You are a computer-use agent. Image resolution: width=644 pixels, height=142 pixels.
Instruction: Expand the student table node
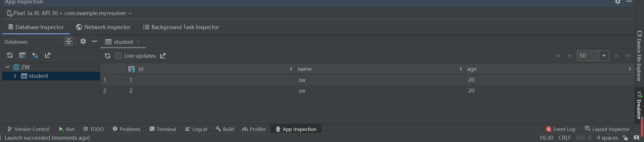tap(15, 76)
